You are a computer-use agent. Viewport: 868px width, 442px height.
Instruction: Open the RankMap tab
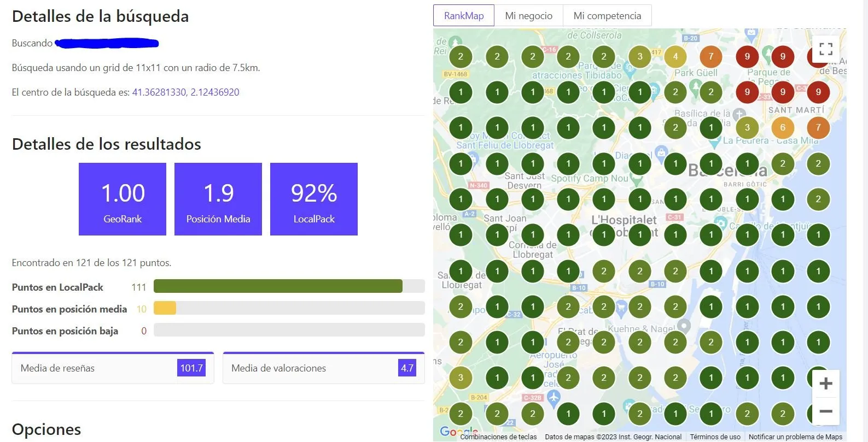pos(464,15)
